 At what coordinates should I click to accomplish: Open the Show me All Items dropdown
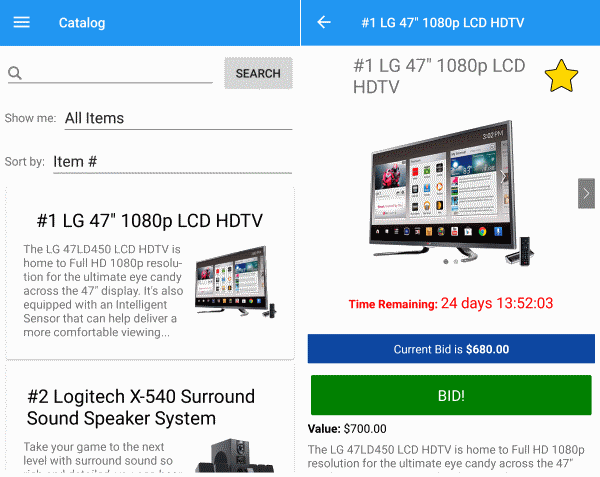178,119
